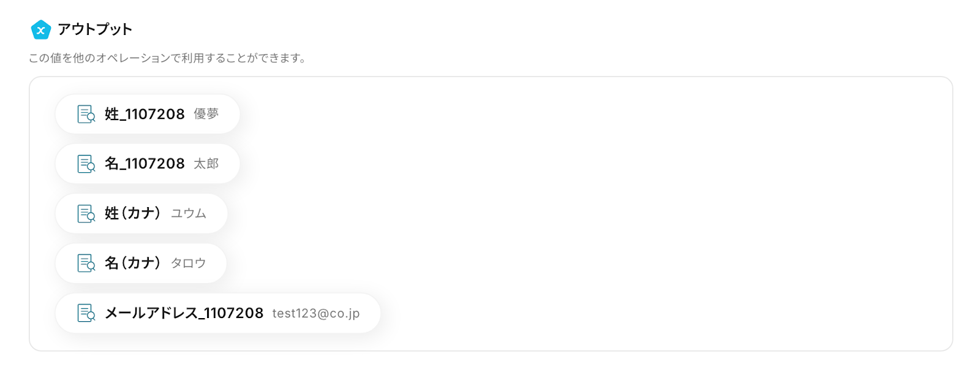Choose the 名(カナ) output label
This screenshot has width=980, height=372.
click(132, 263)
